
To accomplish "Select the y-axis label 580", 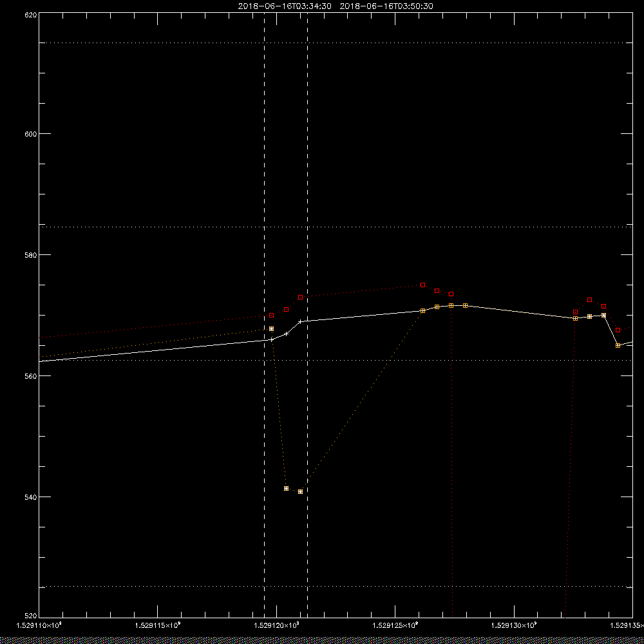I will pyautogui.click(x=31, y=254).
